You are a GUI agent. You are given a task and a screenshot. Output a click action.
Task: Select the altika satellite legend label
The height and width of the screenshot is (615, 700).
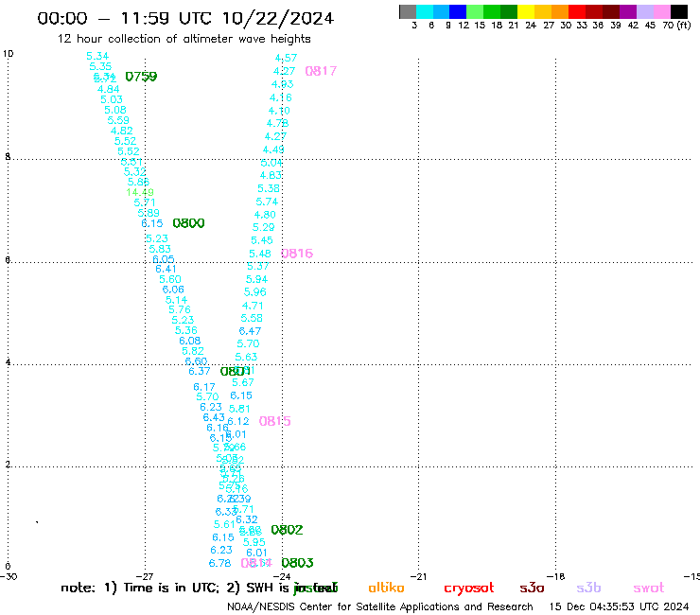pos(386,588)
